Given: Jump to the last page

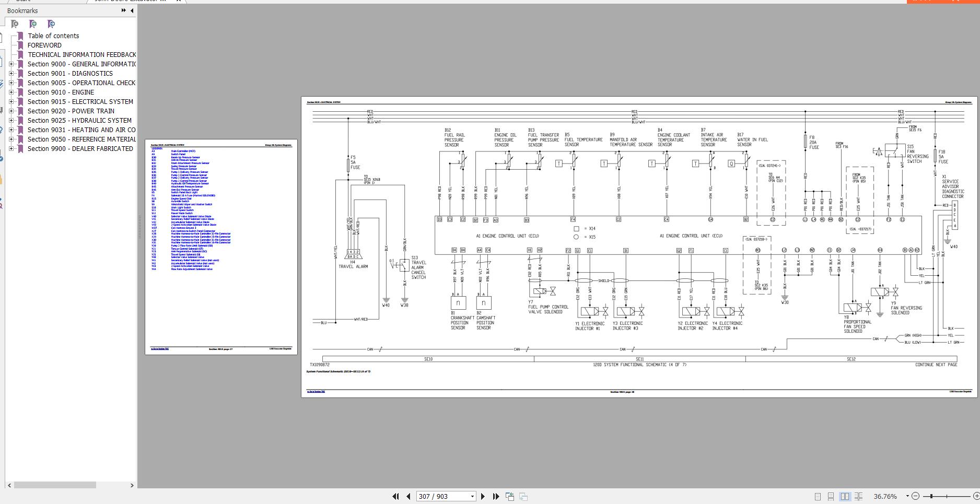Looking at the screenshot, I should click(x=496, y=496).
